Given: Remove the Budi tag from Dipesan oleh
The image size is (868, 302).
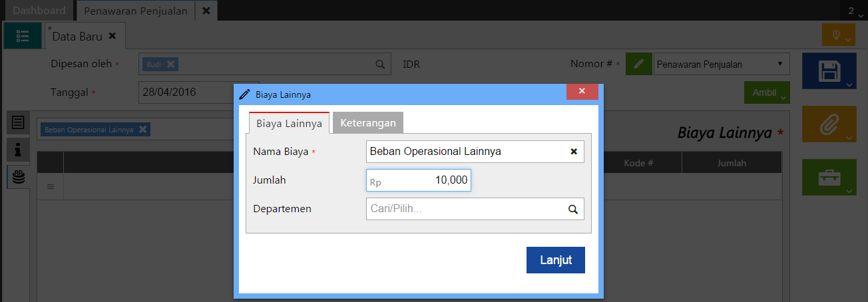Looking at the screenshot, I should point(170,64).
